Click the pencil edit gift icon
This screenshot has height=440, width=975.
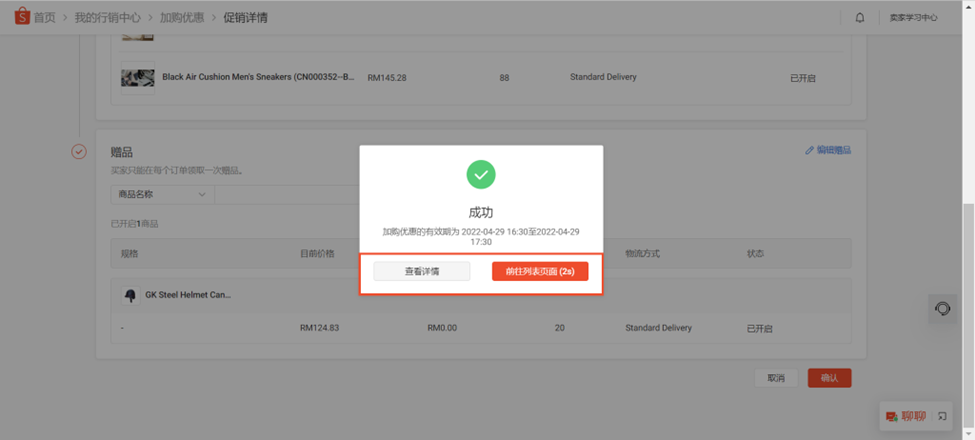[x=809, y=150]
